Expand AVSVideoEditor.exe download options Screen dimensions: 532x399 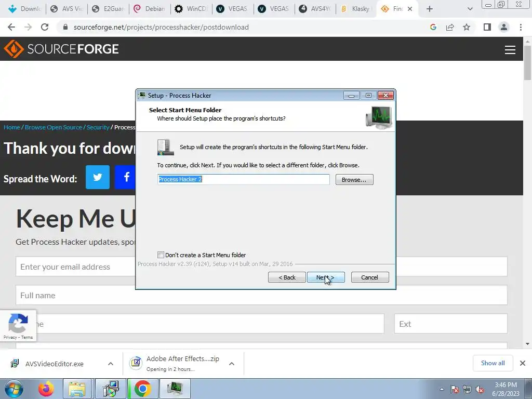point(111,364)
